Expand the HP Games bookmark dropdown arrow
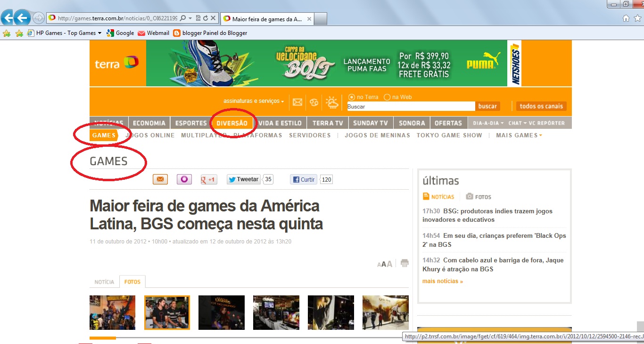The width and height of the screenshot is (644, 344). click(99, 33)
